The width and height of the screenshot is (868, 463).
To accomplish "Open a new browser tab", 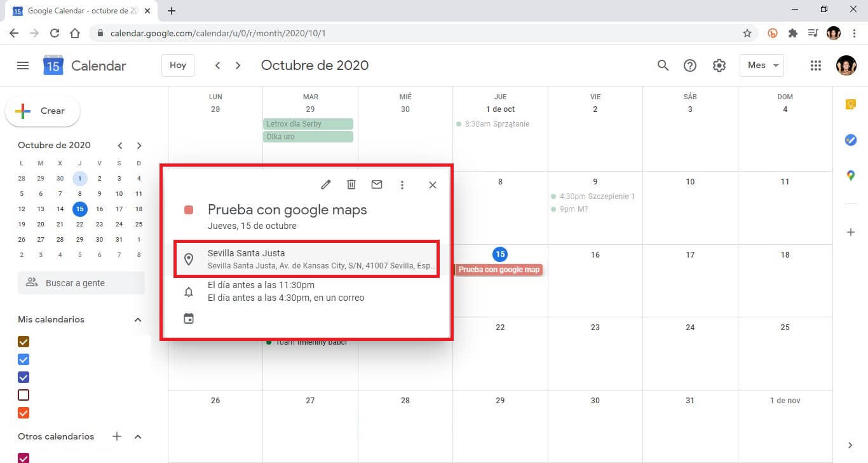I will click(x=172, y=11).
